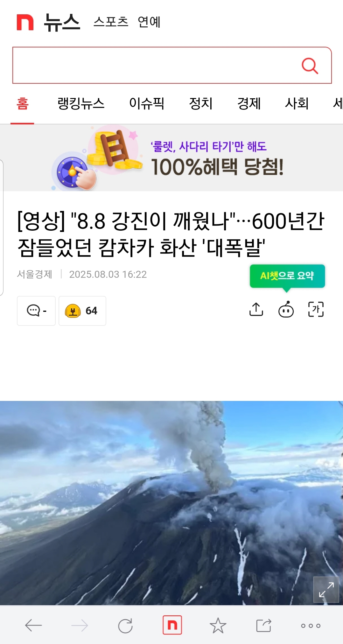
Task: Share the article via upload arrow icon
Action: click(256, 309)
